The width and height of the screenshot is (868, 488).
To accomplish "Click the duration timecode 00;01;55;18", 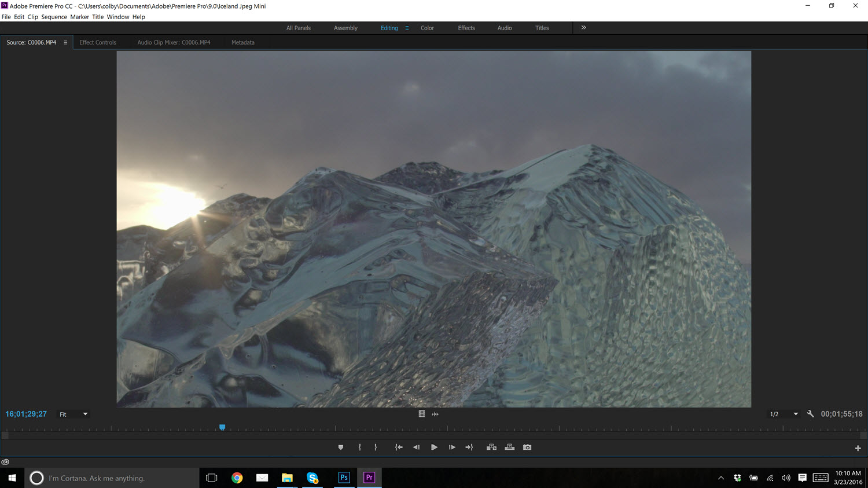I will (x=841, y=414).
